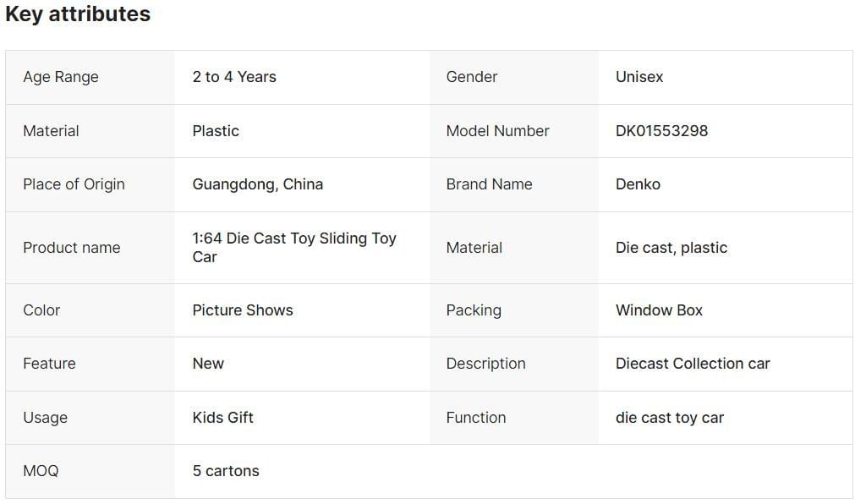855x504 pixels.
Task: Click the "New" feature value
Action: (208, 364)
